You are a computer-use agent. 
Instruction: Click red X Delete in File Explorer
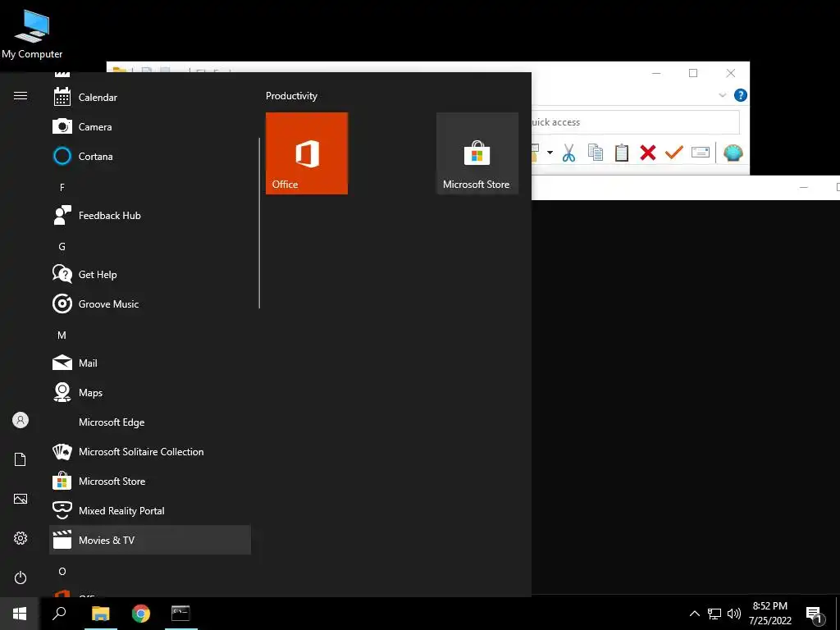pos(648,153)
